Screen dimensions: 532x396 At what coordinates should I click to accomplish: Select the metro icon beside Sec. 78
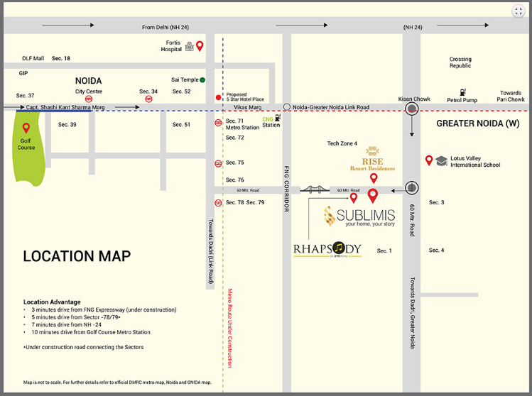(218, 203)
